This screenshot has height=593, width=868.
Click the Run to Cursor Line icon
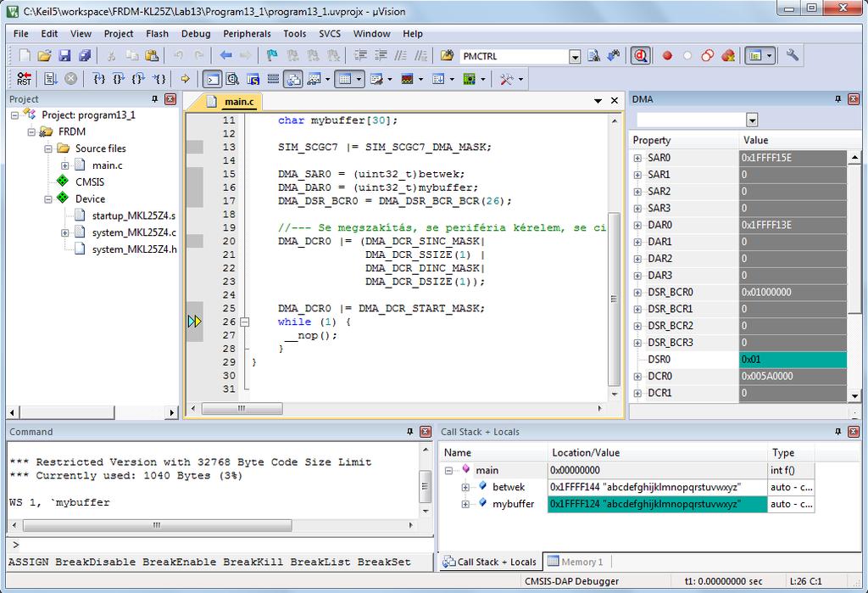click(159, 79)
